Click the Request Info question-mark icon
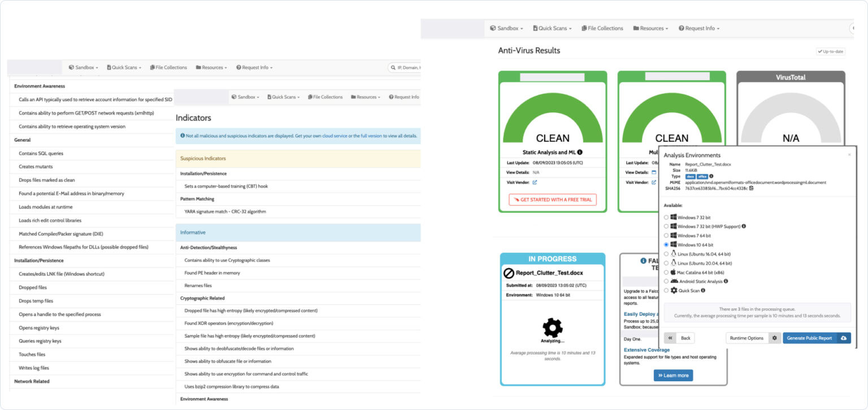868x410 pixels. coord(682,28)
